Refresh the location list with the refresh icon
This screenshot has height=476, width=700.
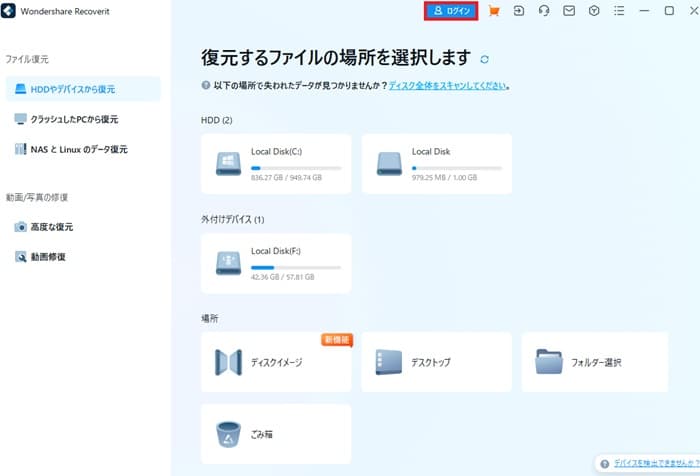pyautogui.click(x=484, y=59)
